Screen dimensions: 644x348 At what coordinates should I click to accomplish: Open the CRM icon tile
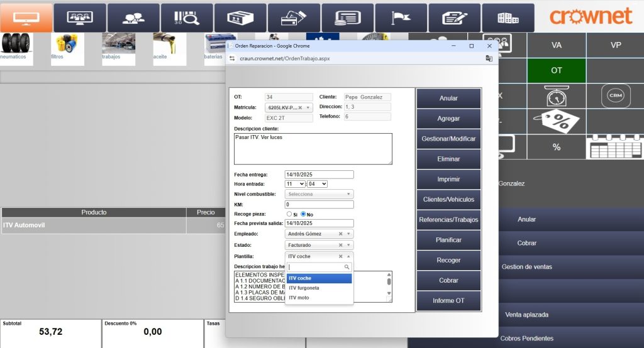pyautogui.click(x=615, y=95)
